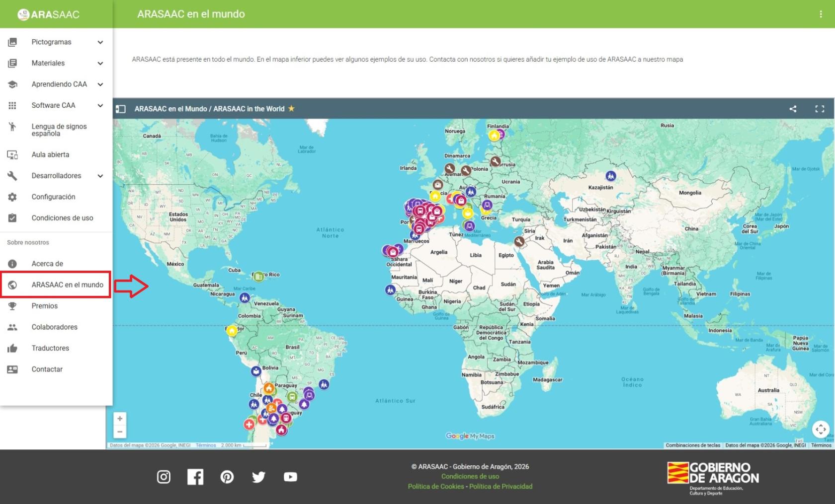Screen dimensions: 835x504
Task: Click the brown wrench marker near Siria
Action: pos(519,242)
